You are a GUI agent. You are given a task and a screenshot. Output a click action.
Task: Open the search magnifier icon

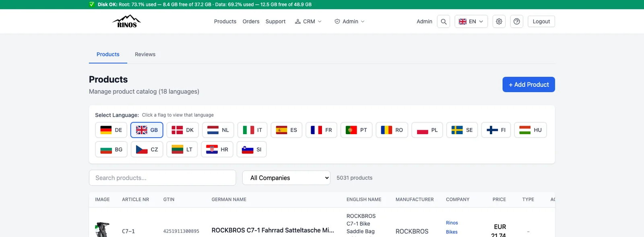[444, 21]
